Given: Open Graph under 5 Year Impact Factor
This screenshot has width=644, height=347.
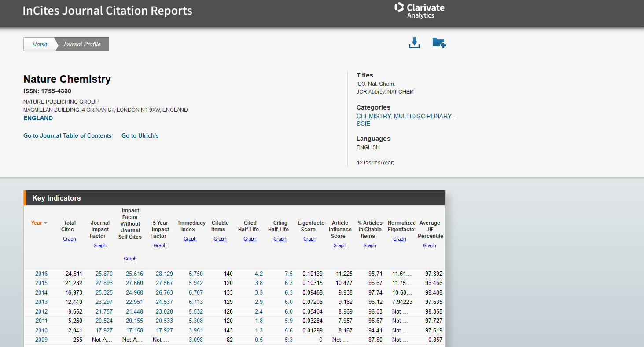Looking at the screenshot, I should tap(160, 245).
